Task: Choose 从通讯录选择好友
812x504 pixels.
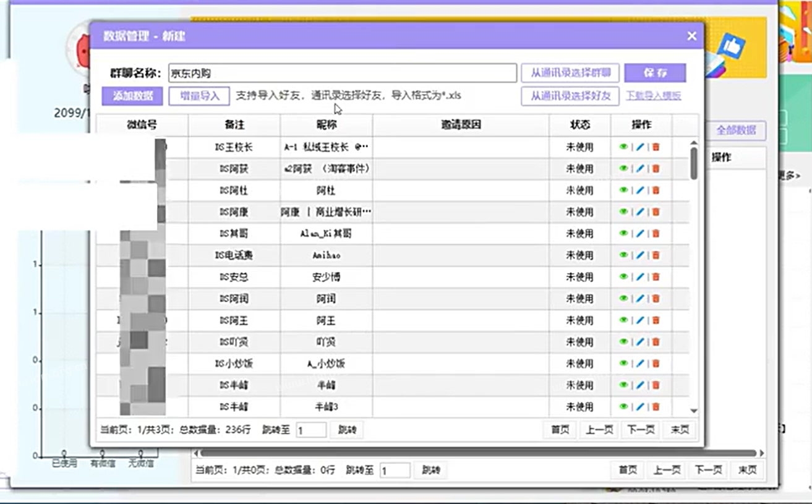Action: click(570, 96)
